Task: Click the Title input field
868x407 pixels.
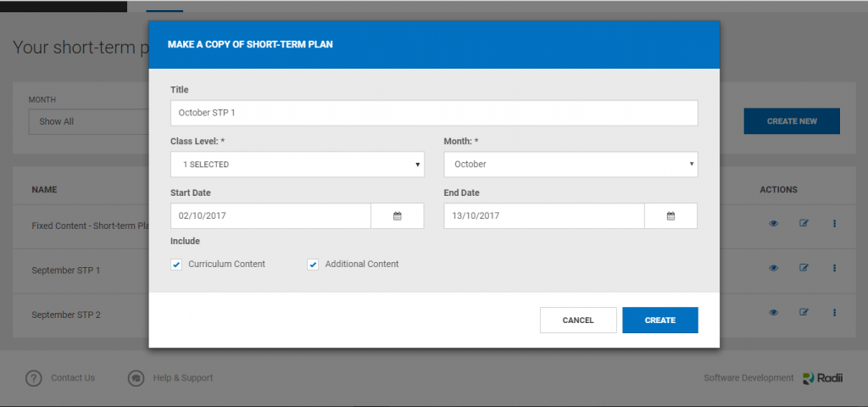Action: click(x=434, y=113)
